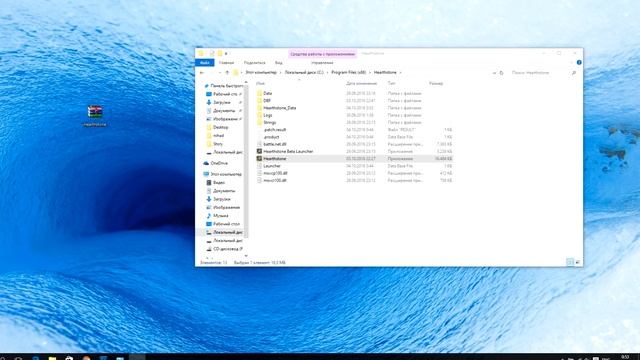Sort by Имя column header

pyautogui.click(x=260, y=83)
